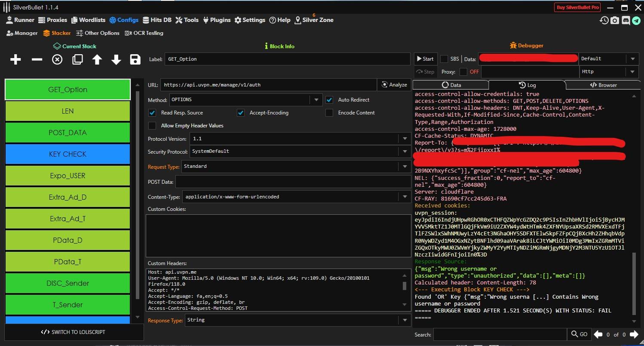Open the Discord icon

pyautogui.click(x=626, y=20)
